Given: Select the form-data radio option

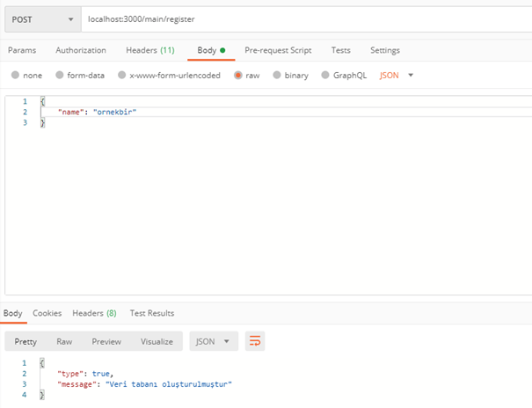Looking at the screenshot, I should 60,76.
